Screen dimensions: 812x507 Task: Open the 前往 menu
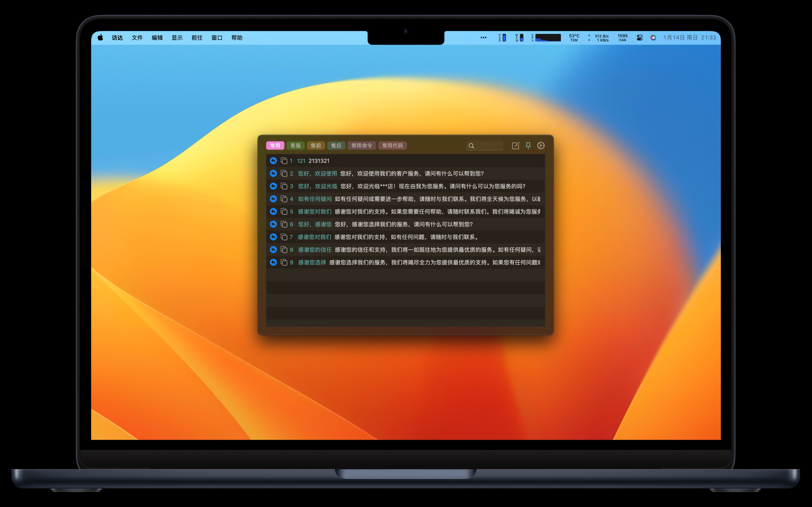[197, 37]
